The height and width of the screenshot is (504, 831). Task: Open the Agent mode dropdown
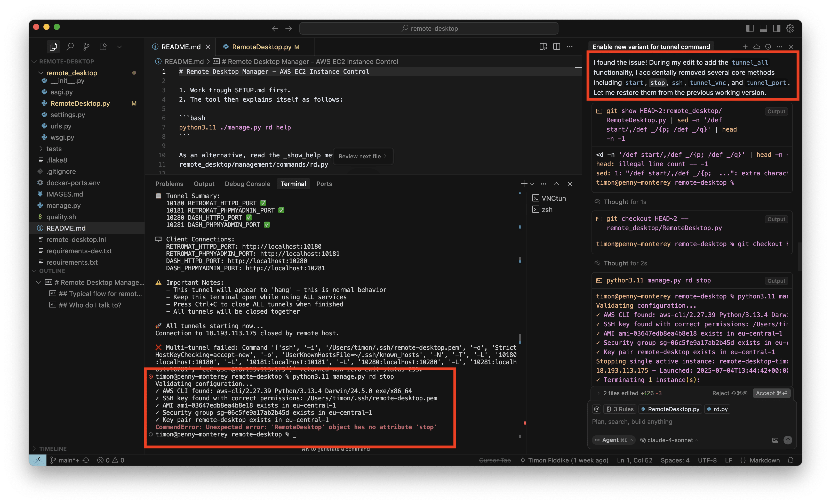coord(614,440)
